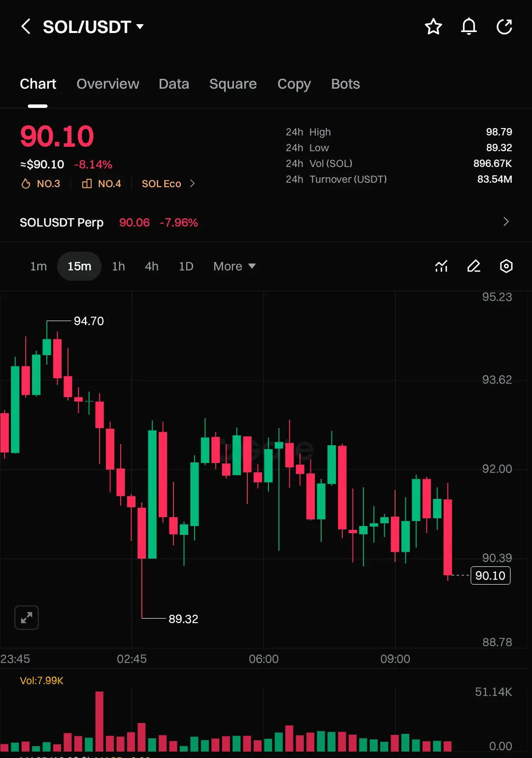Tap the back arrow icon
532x758 pixels.
(26, 27)
